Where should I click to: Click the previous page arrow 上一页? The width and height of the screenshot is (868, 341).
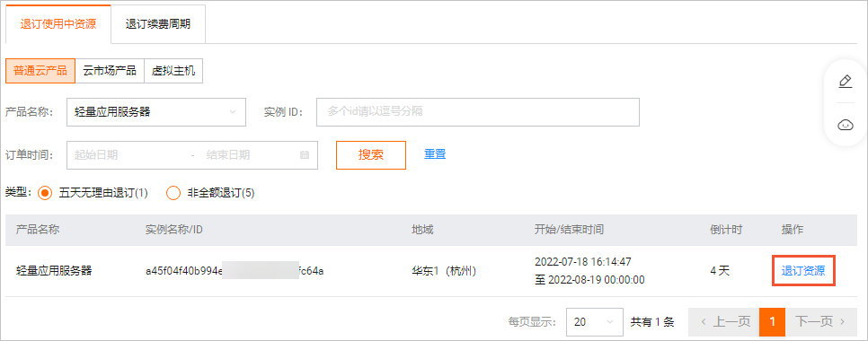pos(723,321)
